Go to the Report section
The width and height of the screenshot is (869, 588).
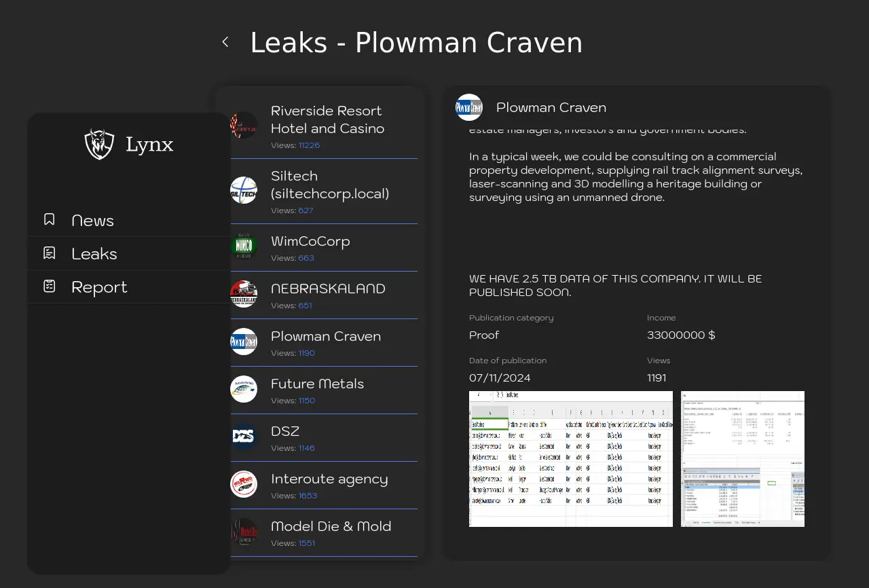click(99, 287)
